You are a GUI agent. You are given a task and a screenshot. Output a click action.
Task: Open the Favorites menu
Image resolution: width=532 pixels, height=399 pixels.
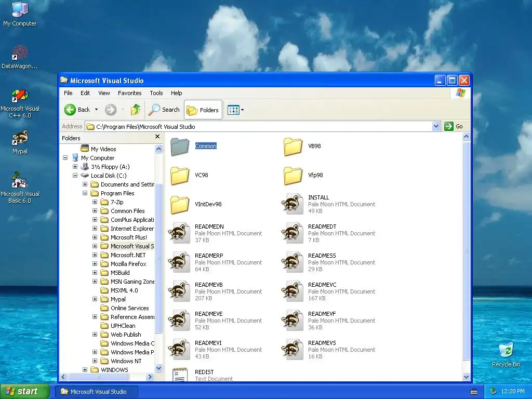(x=129, y=93)
